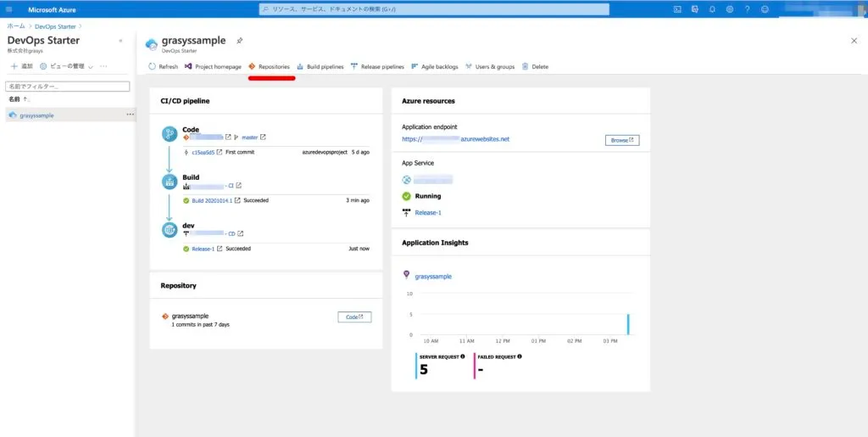The height and width of the screenshot is (437, 868).
Task: Open external link icon beside Build 20201014.1
Action: coord(237,200)
